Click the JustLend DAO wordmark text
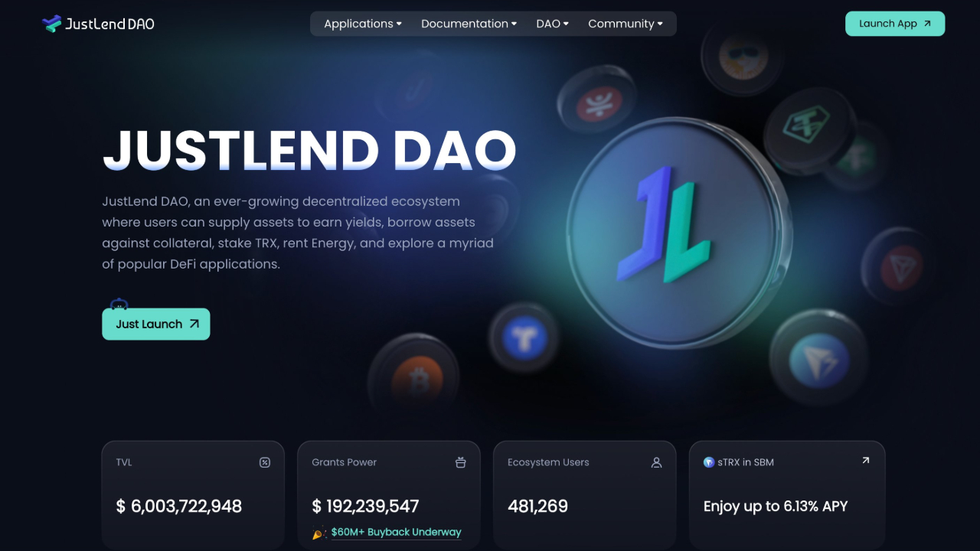This screenshot has height=551, width=980. coord(109,24)
